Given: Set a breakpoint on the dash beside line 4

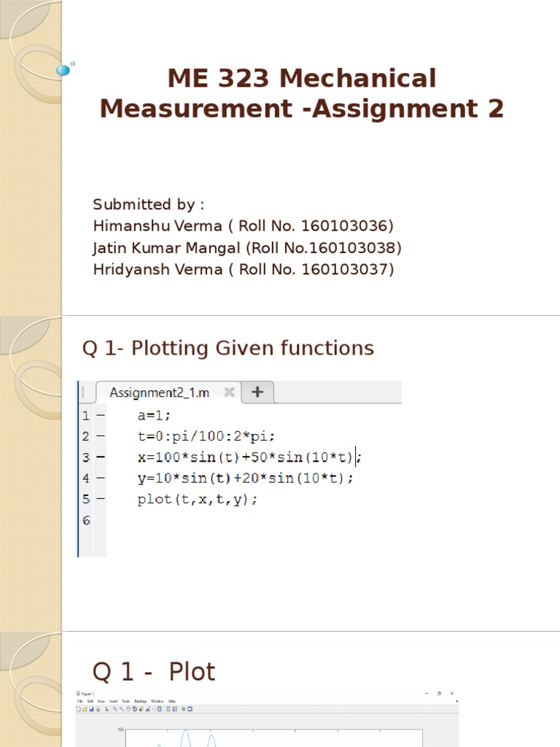Looking at the screenshot, I should coord(101,478).
